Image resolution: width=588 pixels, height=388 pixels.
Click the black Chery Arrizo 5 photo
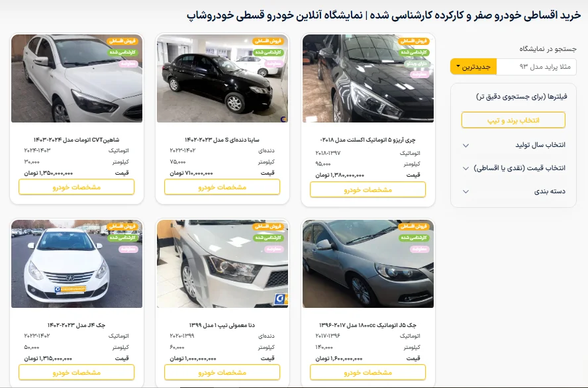tap(368, 78)
